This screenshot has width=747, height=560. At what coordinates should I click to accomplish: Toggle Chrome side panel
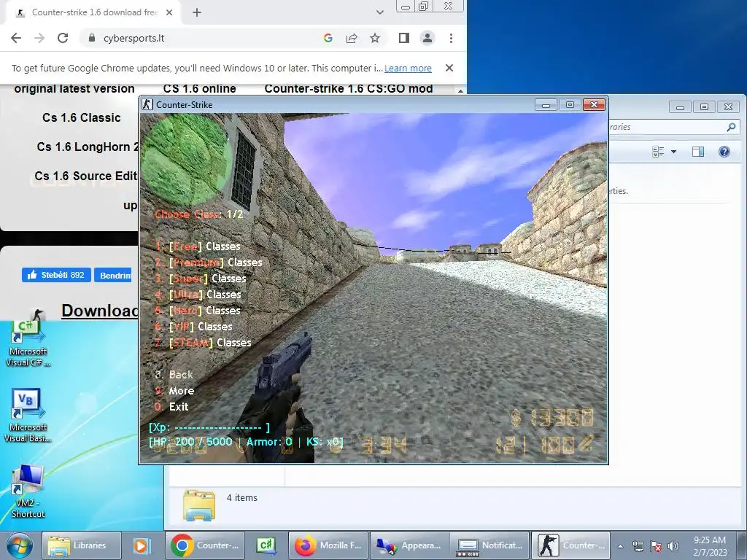(404, 38)
